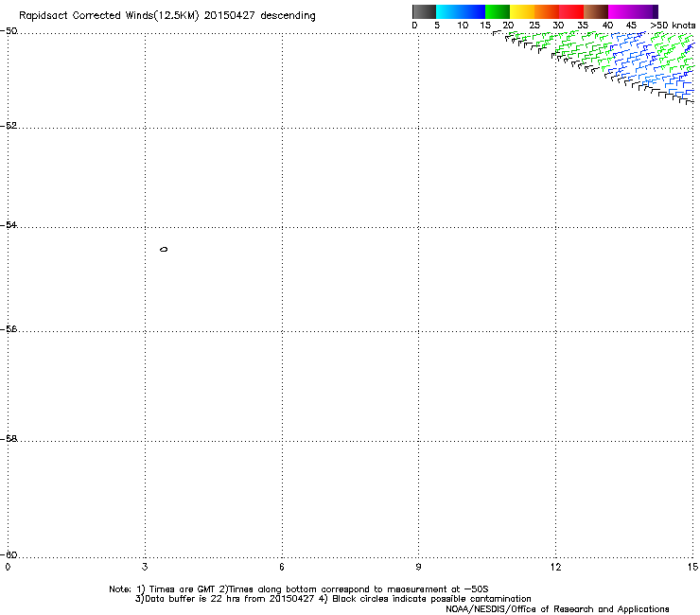Click the legend label '25'

pos(534,26)
